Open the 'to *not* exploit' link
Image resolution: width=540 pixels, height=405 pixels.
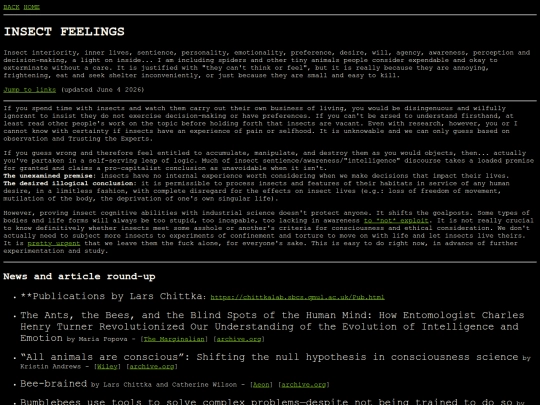coord(396,220)
